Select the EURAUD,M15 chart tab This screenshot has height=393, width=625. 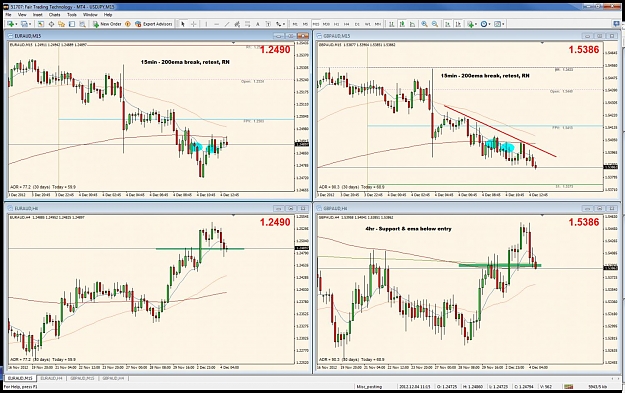20,378
